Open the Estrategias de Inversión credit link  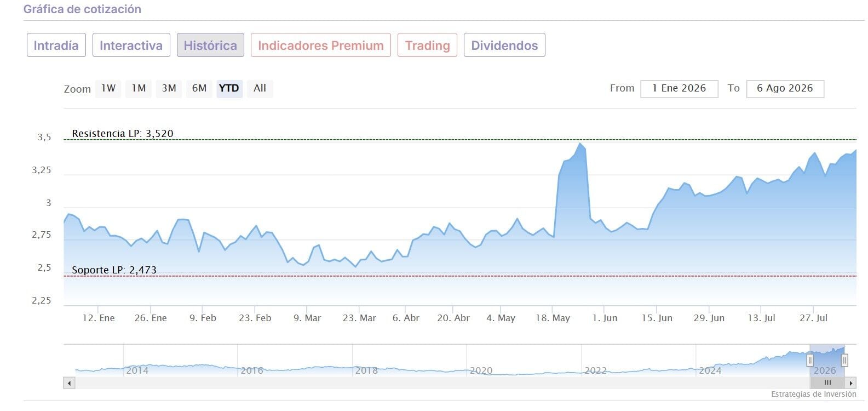pyautogui.click(x=813, y=395)
